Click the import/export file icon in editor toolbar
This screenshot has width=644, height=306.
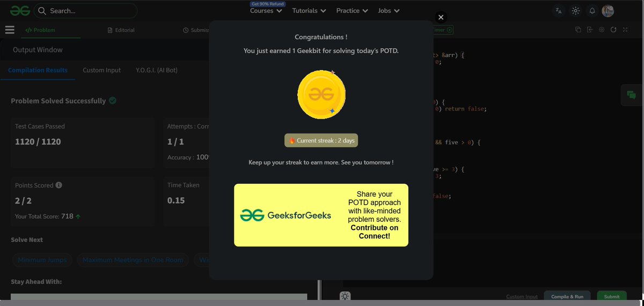(x=590, y=30)
